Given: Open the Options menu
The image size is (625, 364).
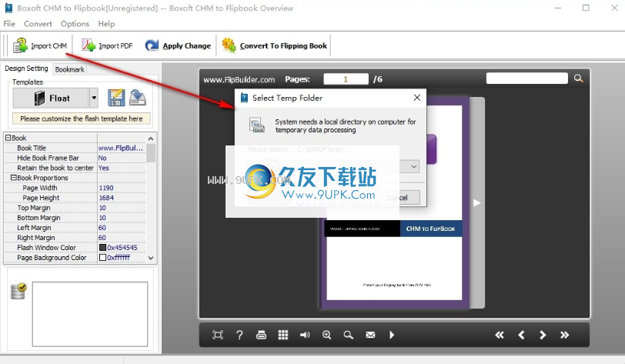Looking at the screenshot, I should [75, 24].
